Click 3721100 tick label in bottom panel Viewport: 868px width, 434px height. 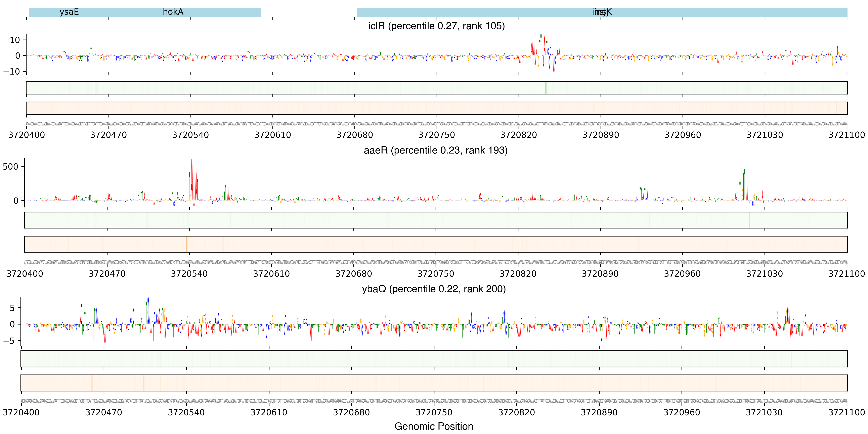pos(847,413)
